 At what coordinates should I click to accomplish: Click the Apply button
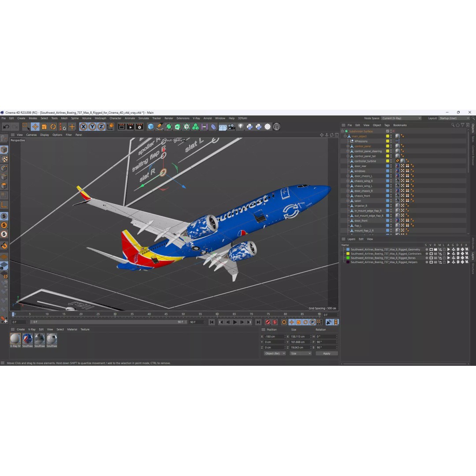pos(327,353)
